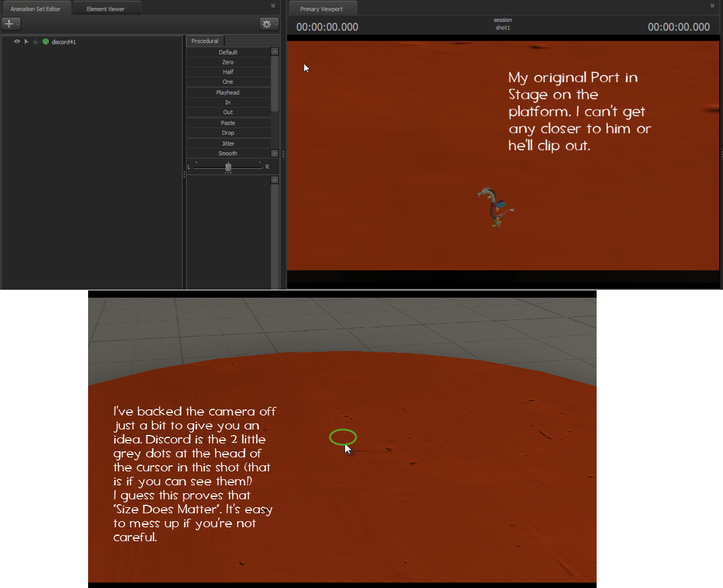Click the Drop preset
The width and height of the screenshot is (723, 588).
(x=228, y=133)
